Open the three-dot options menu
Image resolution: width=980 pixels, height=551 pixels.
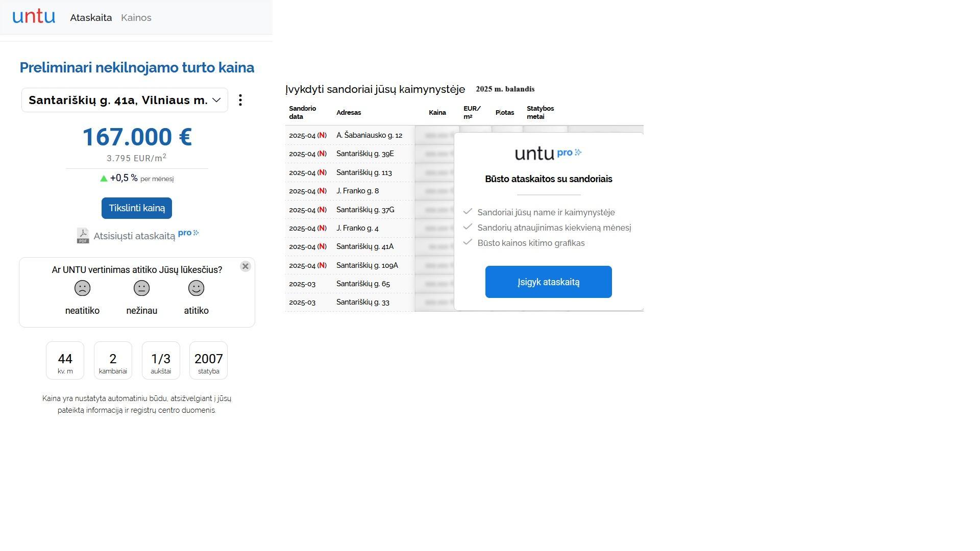[240, 100]
